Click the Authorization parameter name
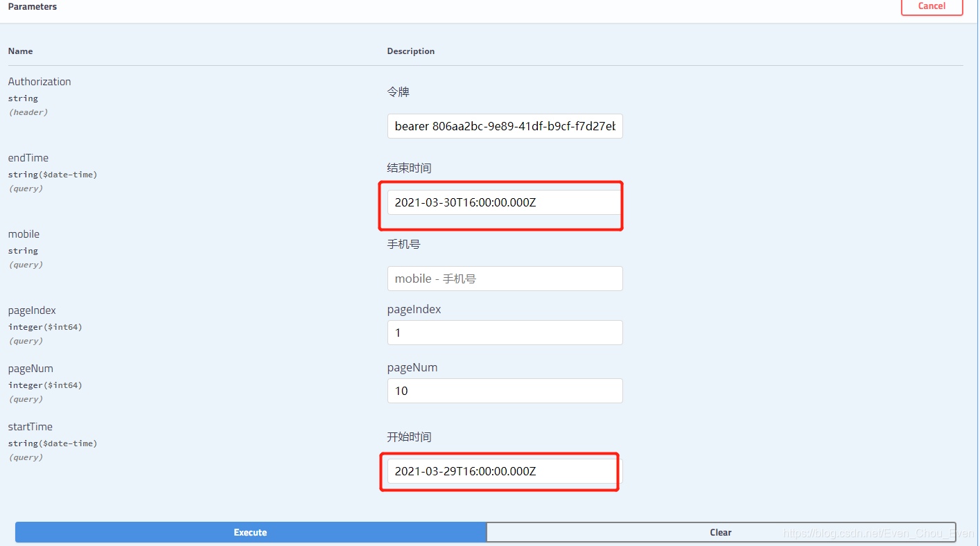Screen dimensions: 980x546 click(40, 82)
